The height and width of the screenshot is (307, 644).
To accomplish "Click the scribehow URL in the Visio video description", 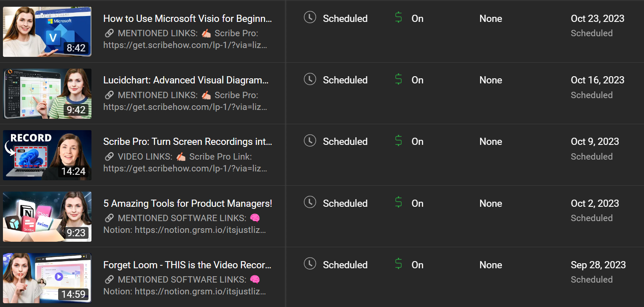I will pyautogui.click(x=185, y=45).
